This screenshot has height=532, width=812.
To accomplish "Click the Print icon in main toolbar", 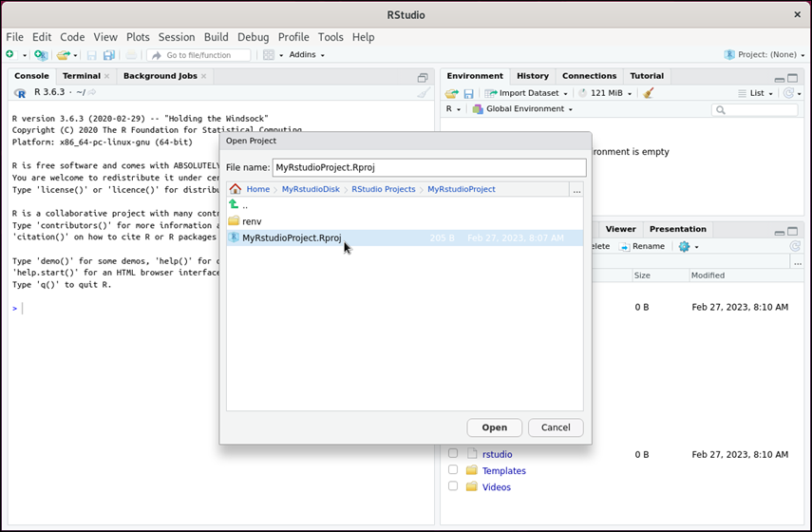I will point(132,55).
